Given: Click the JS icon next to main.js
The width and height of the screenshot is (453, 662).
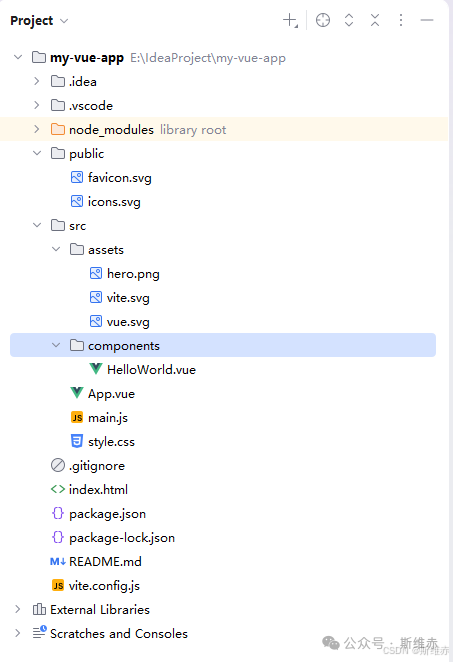Looking at the screenshot, I should tap(77, 418).
